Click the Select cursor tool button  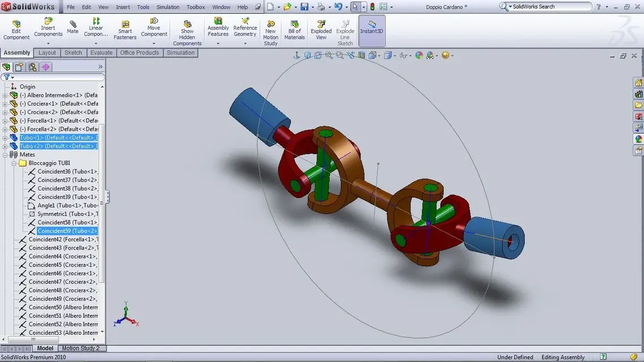pyautogui.click(x=355, y=7)
